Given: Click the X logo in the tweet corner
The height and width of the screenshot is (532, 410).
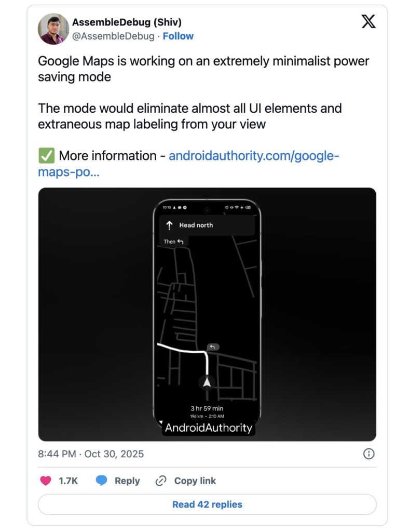Looking at the screenshot, I should tap(368, 21).
